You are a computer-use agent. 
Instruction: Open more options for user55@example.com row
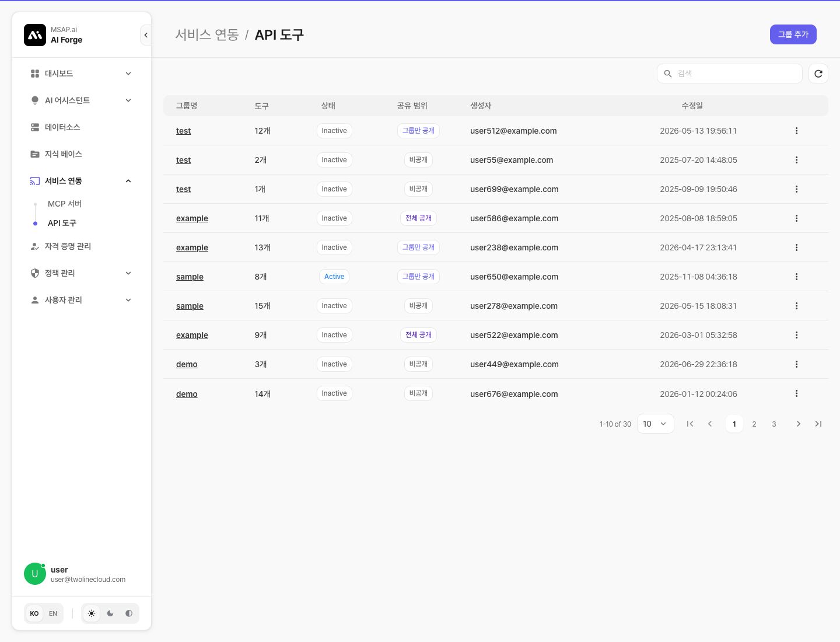[x=796, y=160]
